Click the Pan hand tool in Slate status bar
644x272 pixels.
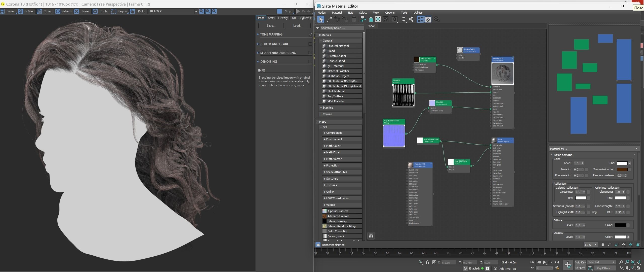click(x=602, y=245)
